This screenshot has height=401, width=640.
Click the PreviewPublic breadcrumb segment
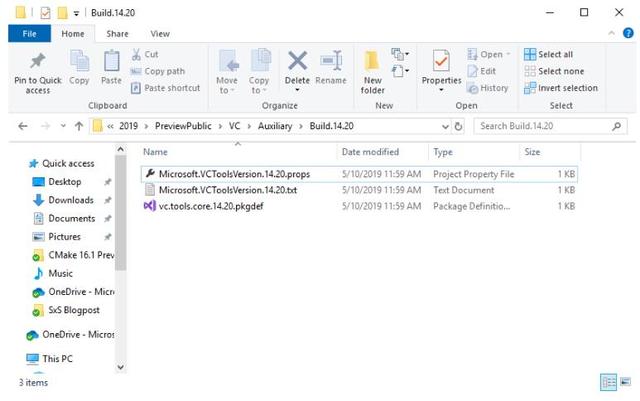click(x=183, y=126)
